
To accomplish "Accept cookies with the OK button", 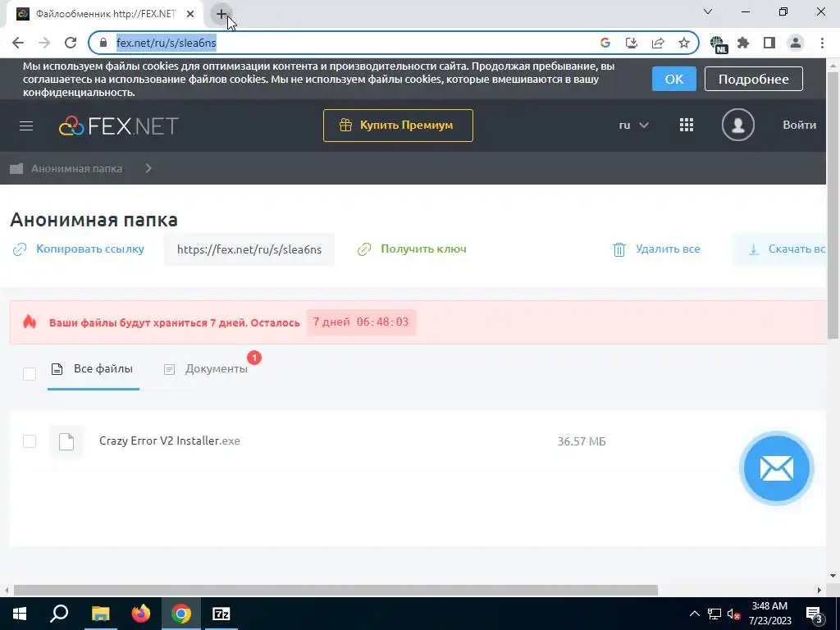I will coord(674,80).
